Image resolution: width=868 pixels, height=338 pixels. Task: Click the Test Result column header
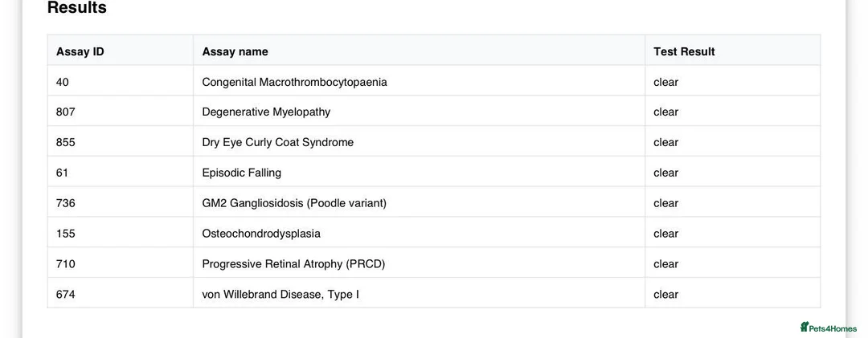(684, 51)
